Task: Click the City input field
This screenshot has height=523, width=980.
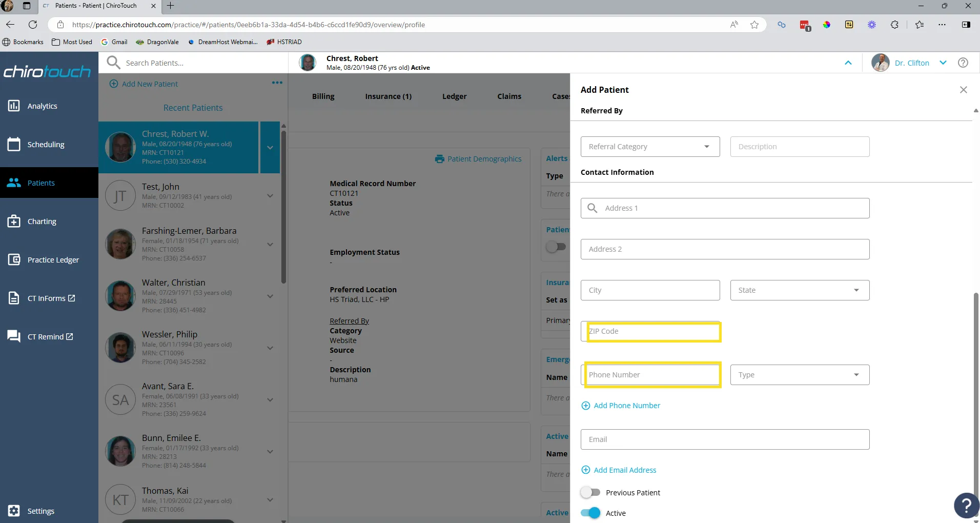Action: pyautogui.click(x=650, y=290)
